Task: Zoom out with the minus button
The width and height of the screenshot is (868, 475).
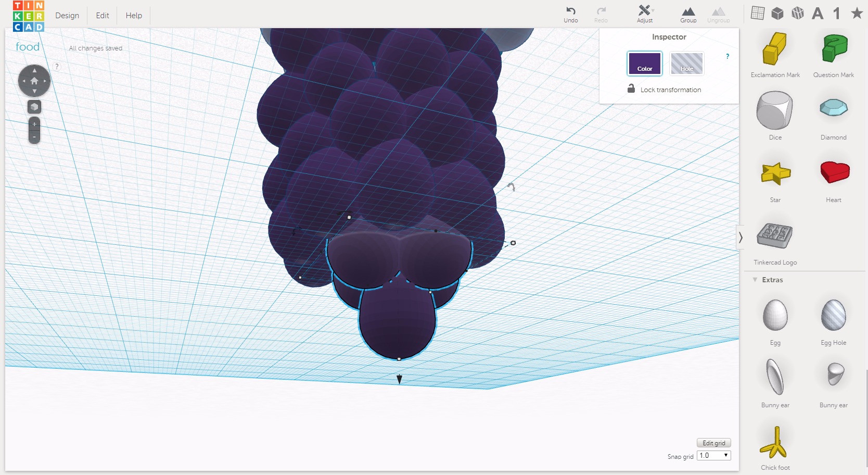Action: click(x=34, y=137)
